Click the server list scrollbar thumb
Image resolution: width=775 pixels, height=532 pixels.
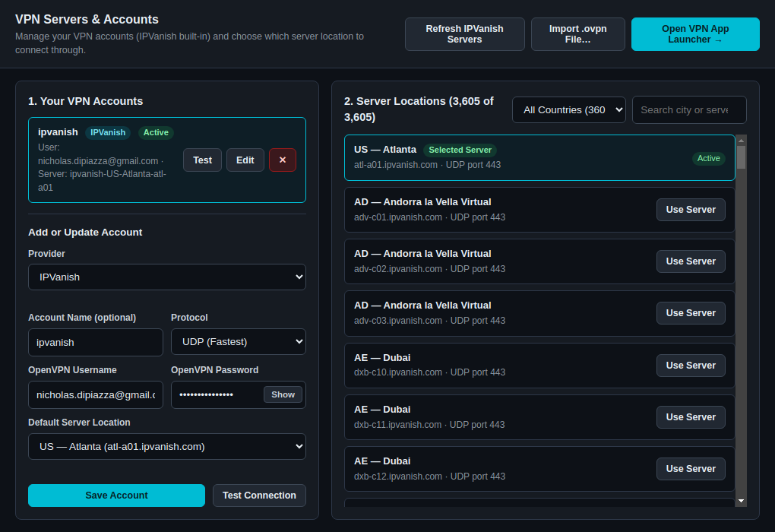click(741, 158)
